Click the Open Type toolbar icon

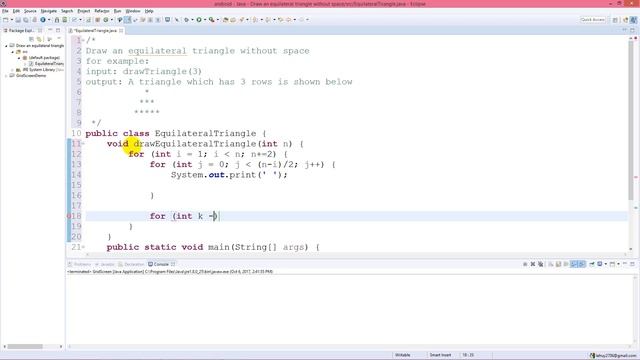tap(225, 20)
